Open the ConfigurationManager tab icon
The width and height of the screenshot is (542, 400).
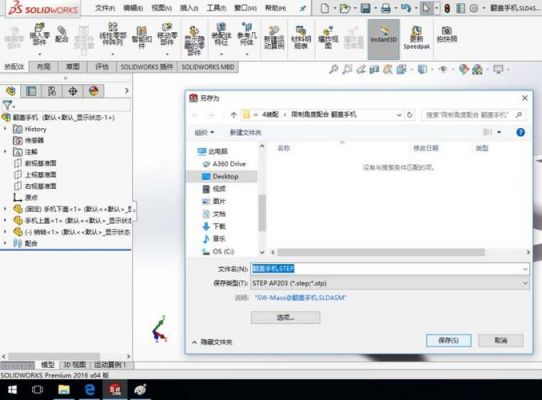point(52,91)
